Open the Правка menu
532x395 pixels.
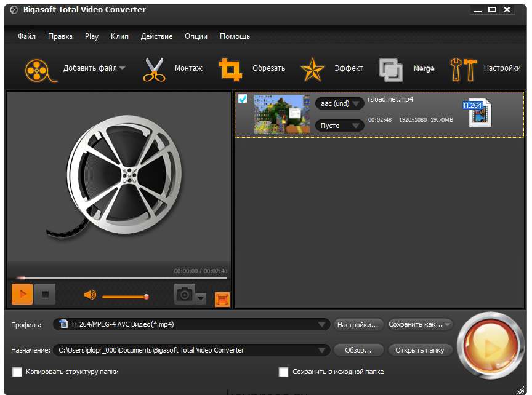tap(60, 36)
